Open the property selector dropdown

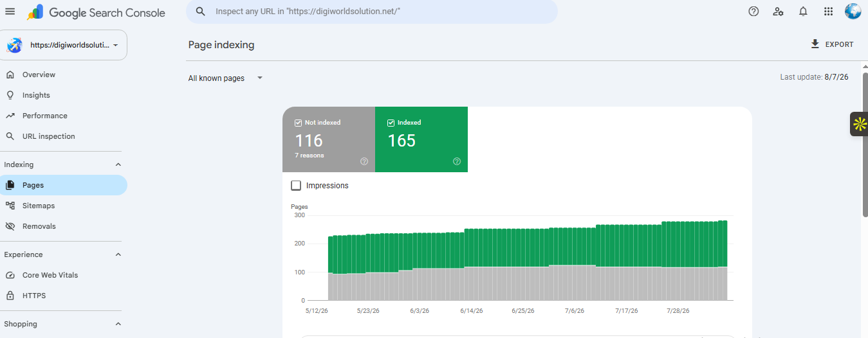pos(64,45)
